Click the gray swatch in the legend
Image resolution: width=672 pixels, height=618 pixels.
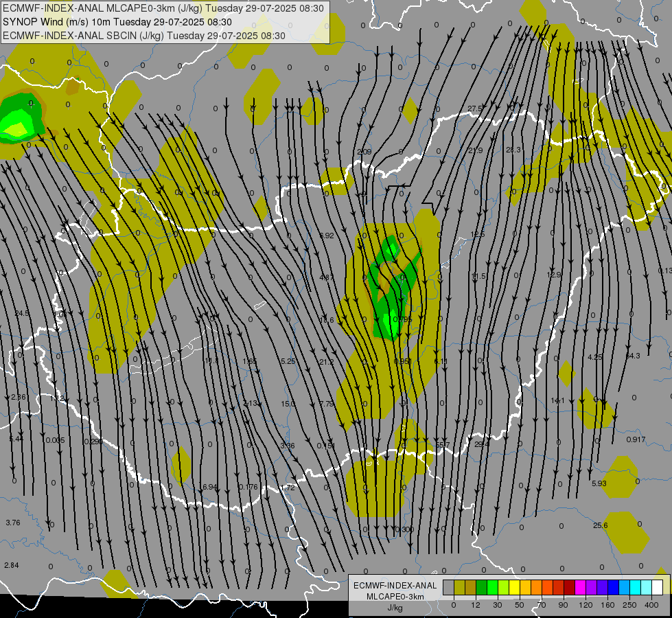click(x=448, y=588)
